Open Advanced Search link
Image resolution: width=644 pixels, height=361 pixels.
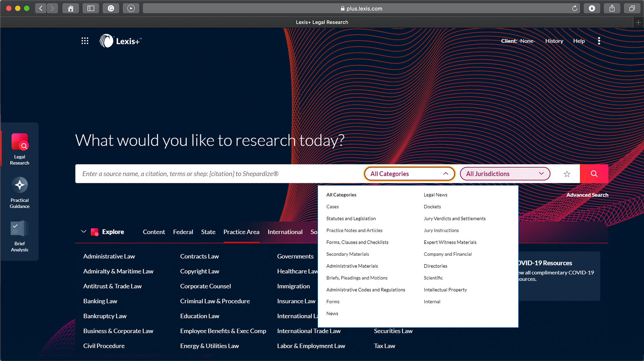(x=587, y=195)
